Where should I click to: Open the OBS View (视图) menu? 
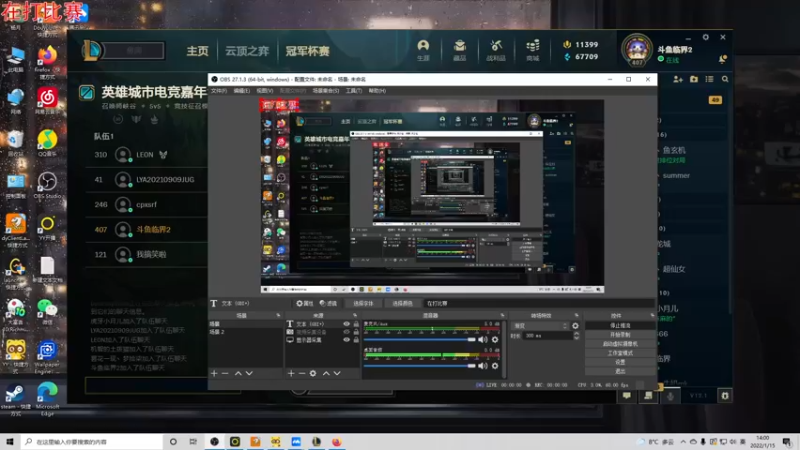tap(264, 91)
